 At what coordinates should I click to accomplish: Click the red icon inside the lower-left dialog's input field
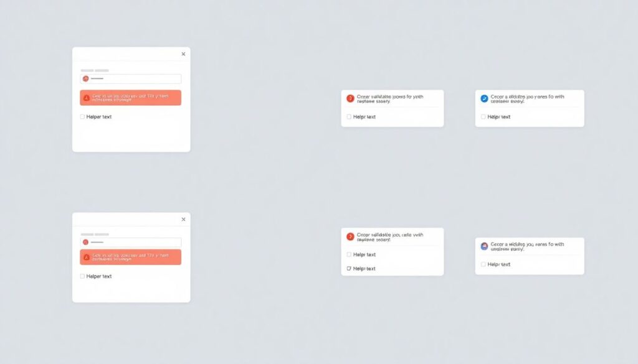[86, 242]
